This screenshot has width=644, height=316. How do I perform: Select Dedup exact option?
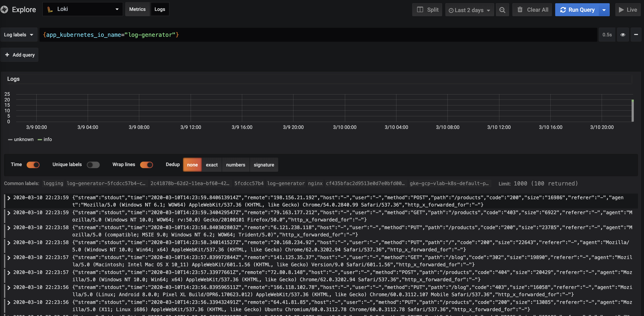pyautogui.click(x=212, y=165)
